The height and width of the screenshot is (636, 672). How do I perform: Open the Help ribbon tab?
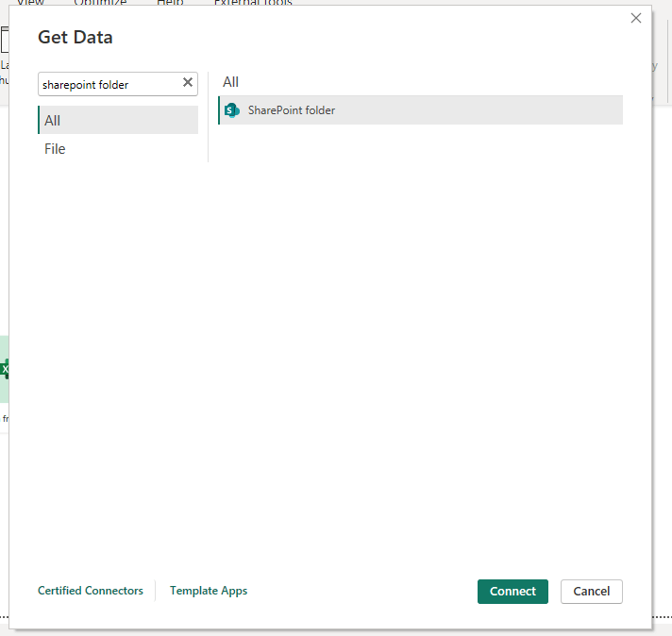(170, 3)
